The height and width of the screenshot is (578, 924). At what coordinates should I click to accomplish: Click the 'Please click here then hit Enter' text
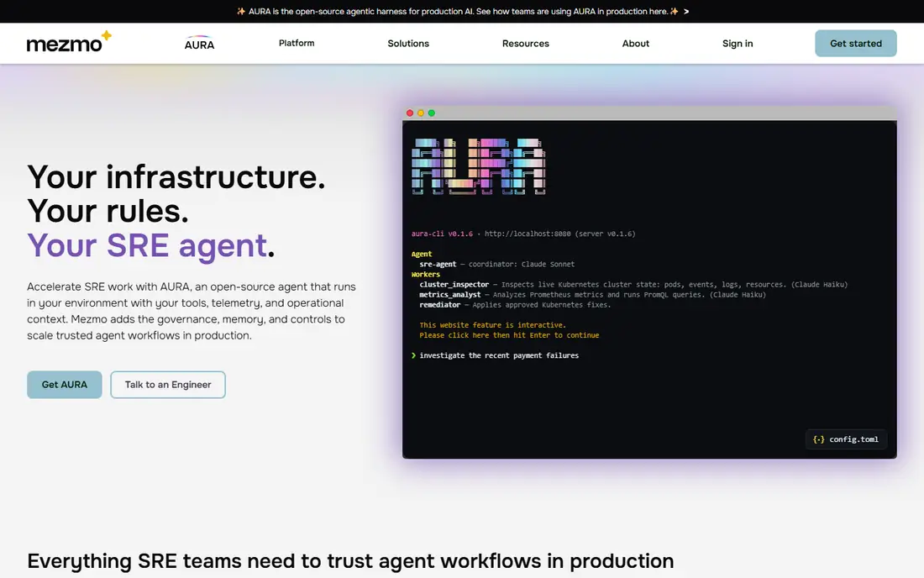coord(509,335)
